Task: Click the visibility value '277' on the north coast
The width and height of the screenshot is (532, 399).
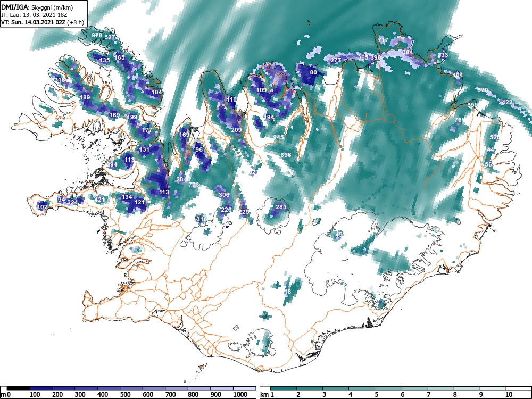Action: point(336,60)
